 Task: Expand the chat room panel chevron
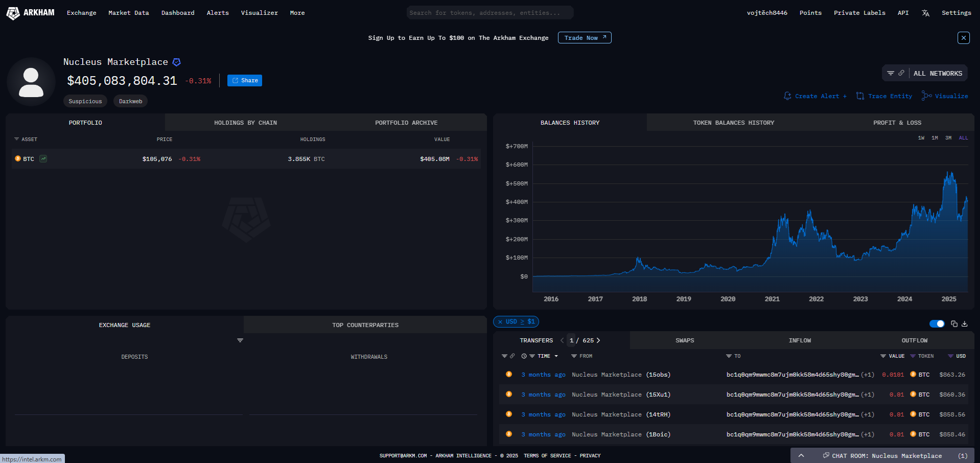pyautogui.click(x=801, y=456)
